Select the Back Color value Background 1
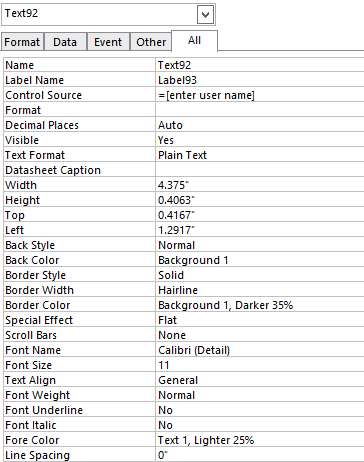 (260, 260)
